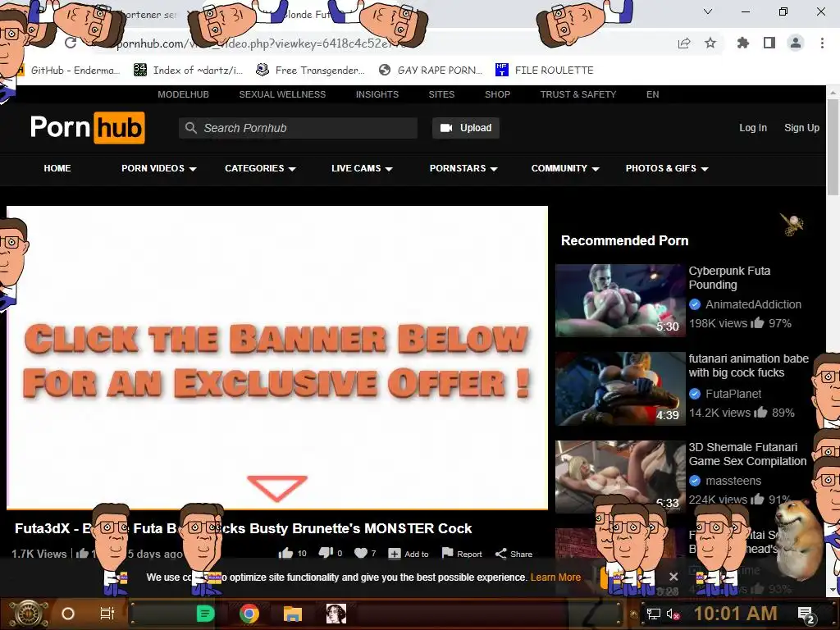840x630 pixels.
Task: Focus the Search Pornhub input field
Action: point(298,128)
